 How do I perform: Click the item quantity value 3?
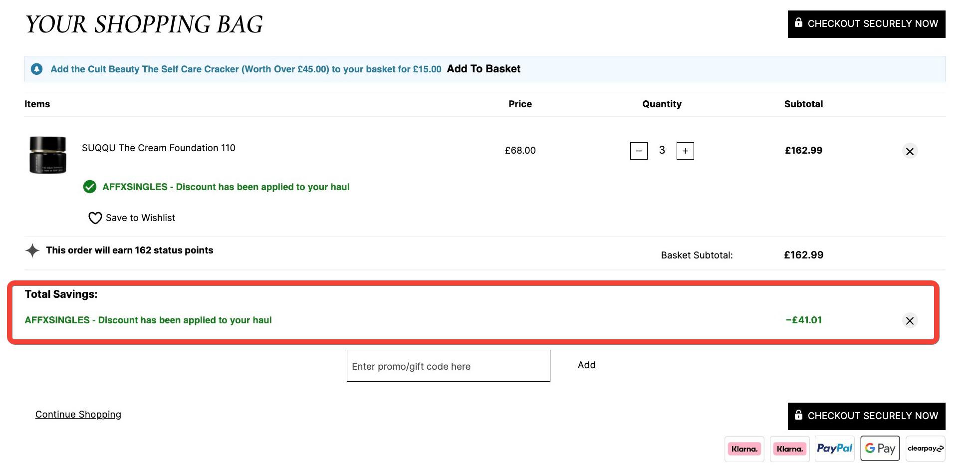662,150
